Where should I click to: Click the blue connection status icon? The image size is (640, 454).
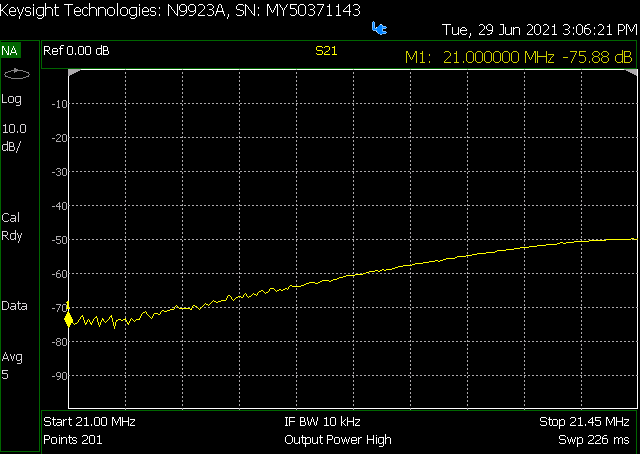click(x=379, y=28)
